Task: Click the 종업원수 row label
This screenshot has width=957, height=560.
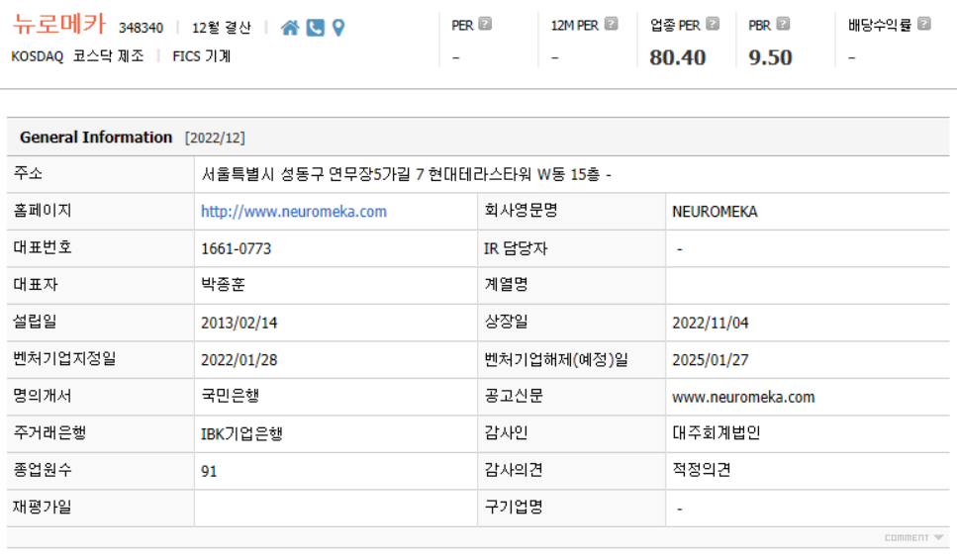Action: click(43, 470)
